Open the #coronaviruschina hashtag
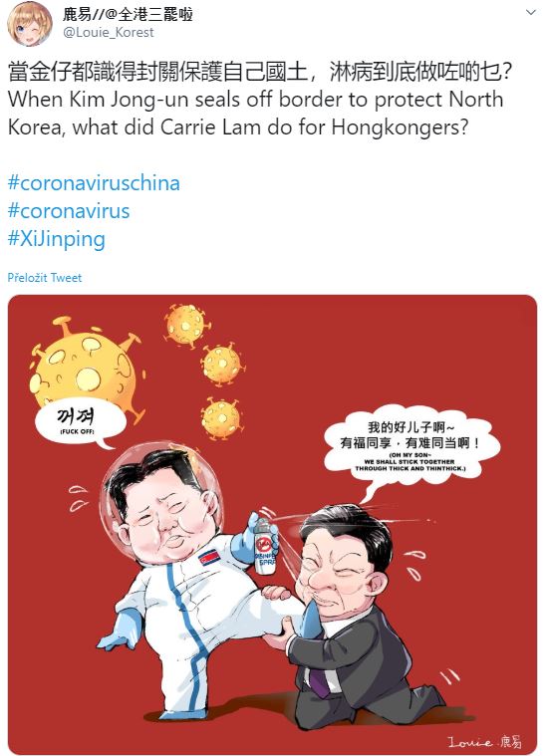 click(x=94, y=183)
